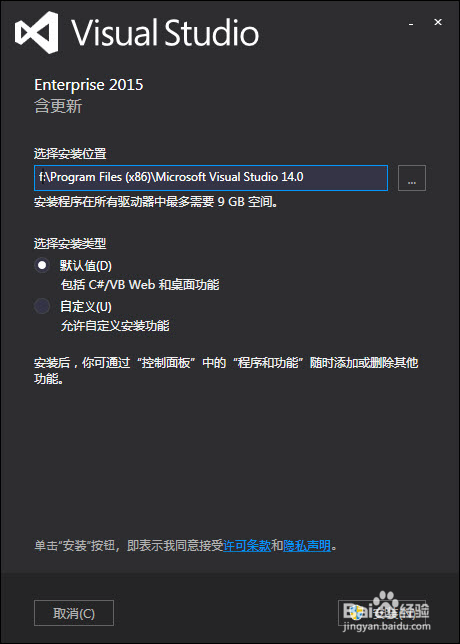
Task: Click the 默认值(D) option label text
Action: (x=86, y=266)
